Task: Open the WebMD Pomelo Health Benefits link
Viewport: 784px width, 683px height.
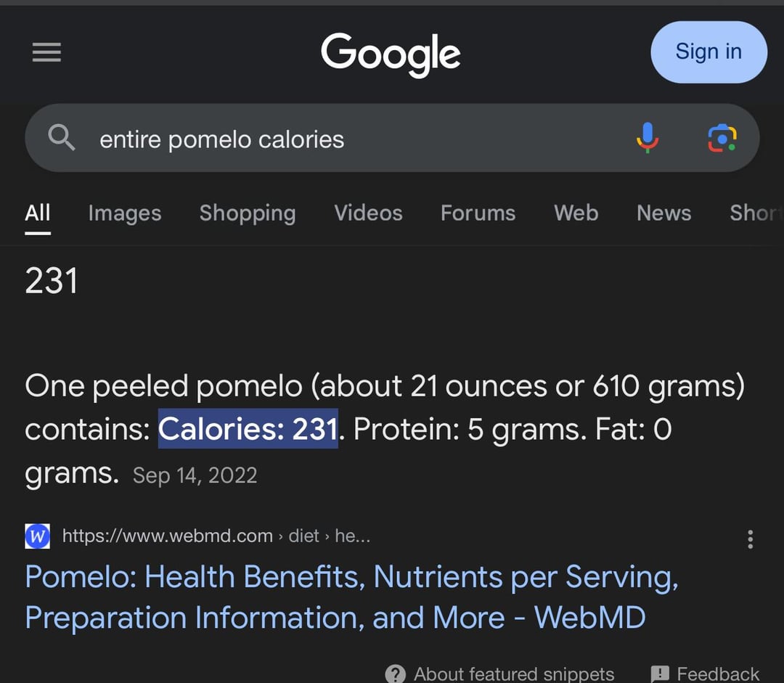Action: [x=351, y=597]
